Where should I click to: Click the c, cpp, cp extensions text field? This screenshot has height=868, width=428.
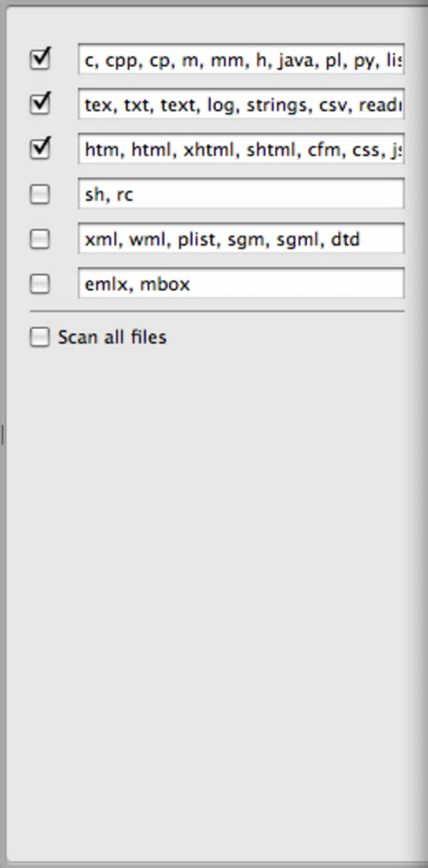click(241, 59)
